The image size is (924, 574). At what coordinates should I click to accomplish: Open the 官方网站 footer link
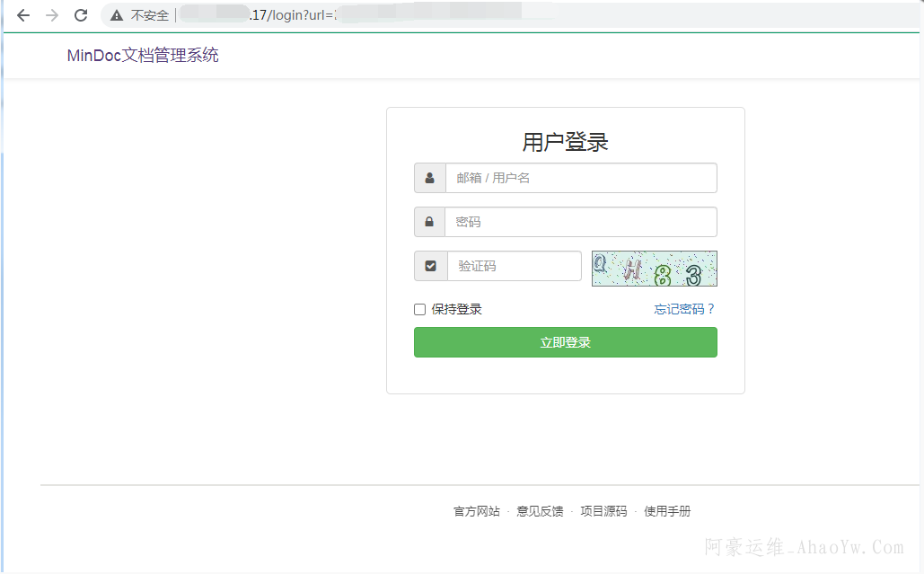(477, 512)
